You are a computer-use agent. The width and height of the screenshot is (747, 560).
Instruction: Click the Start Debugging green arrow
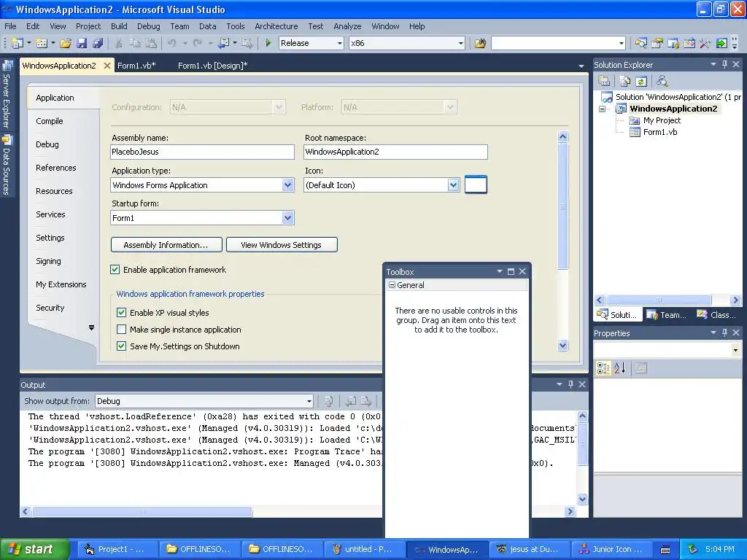coord(268,43)
